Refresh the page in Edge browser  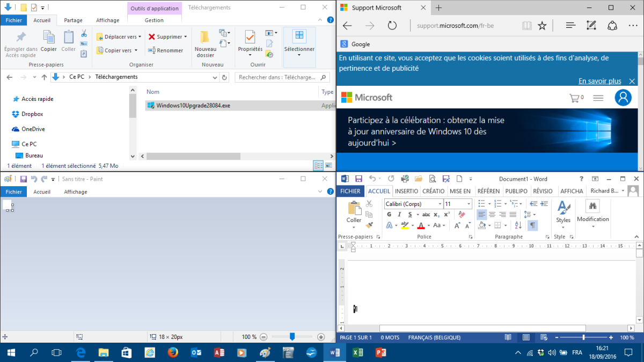point(392,25)
